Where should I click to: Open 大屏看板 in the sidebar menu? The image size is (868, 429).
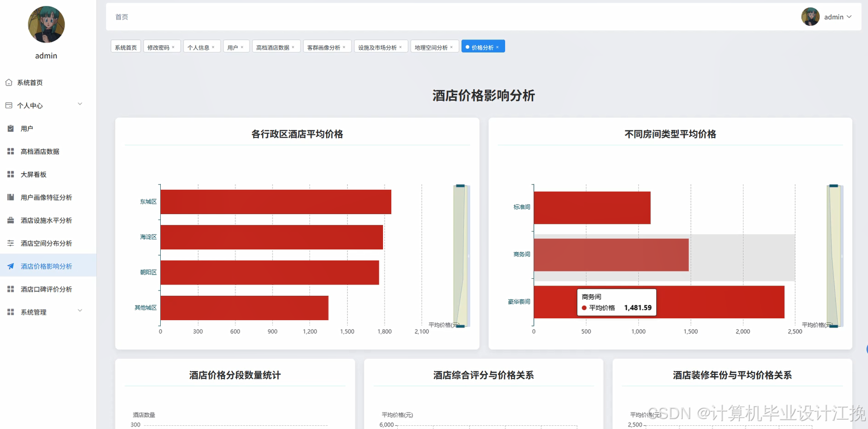(48, 174)
